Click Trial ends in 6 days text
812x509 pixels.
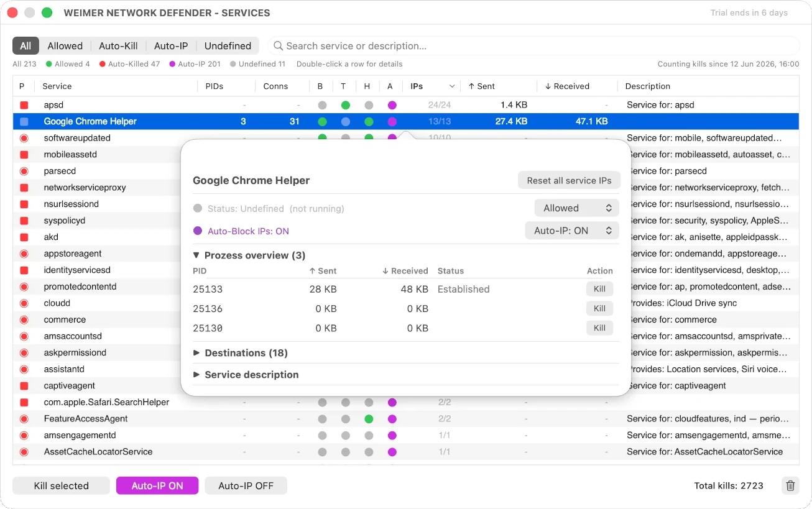click(749, 12)
